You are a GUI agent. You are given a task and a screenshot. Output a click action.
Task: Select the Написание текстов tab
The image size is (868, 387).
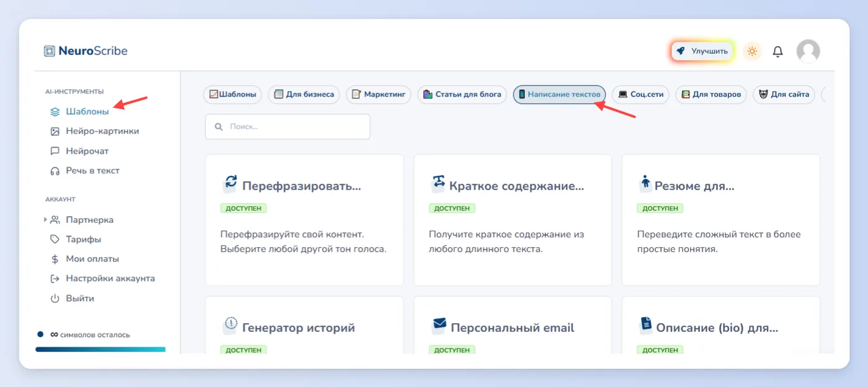[559, 95]
